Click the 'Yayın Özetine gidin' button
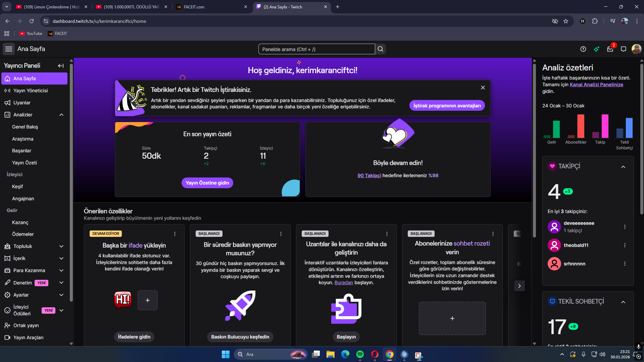Viewport: 644px width, 362px height. coord(207,183)
